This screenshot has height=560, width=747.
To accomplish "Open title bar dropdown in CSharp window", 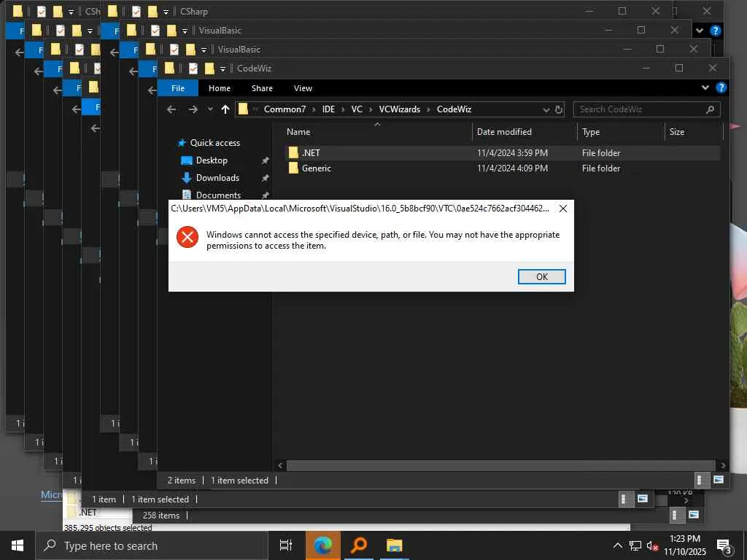I will tap(166, 12).
